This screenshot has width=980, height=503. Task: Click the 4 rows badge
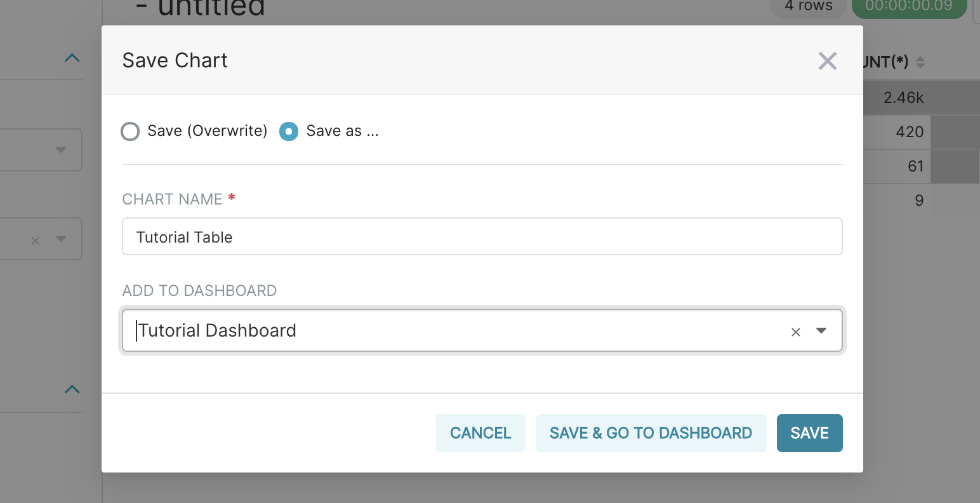[808, 6]
